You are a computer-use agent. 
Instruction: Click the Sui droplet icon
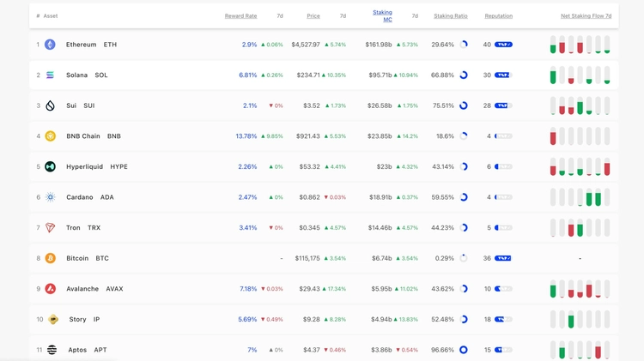50,106
